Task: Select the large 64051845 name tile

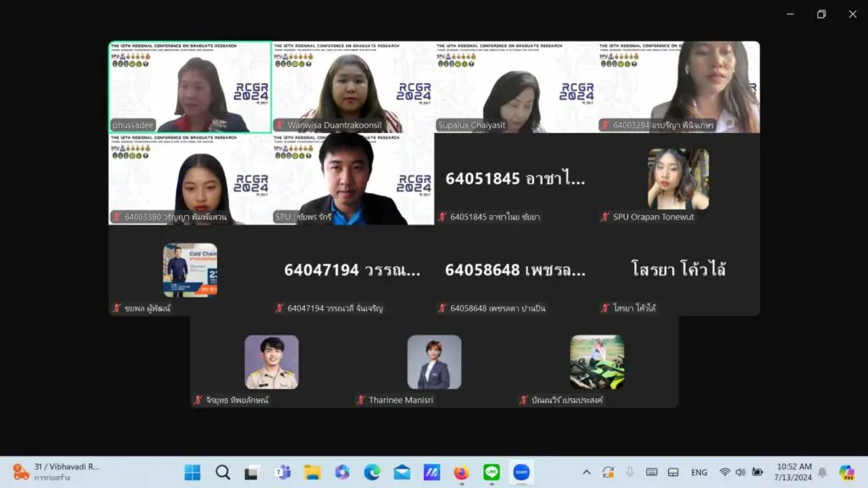Action: click(x=515, y=179)
